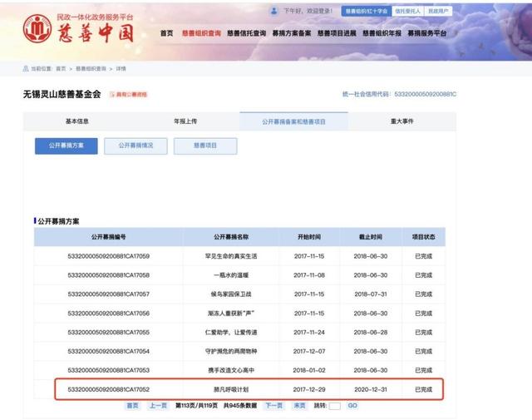Screen dimensions: 532x420
Task: Go to the previous page with 上一页
Action: tap(159, 406)
